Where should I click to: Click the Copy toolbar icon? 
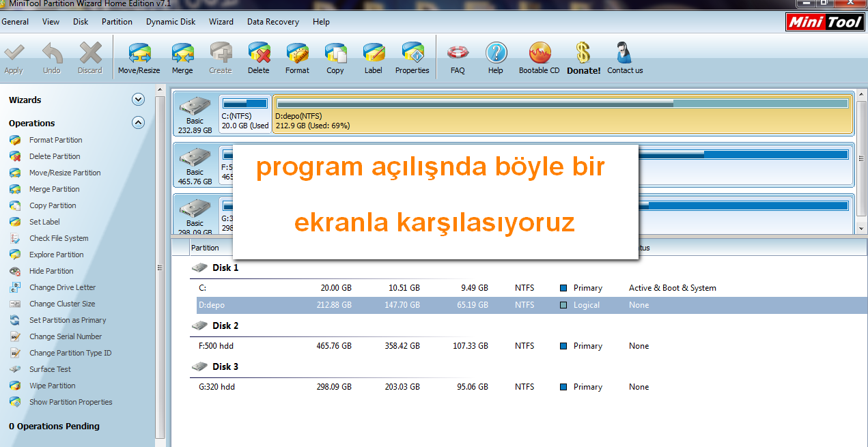pyautogui.click(x=335, y=53)
